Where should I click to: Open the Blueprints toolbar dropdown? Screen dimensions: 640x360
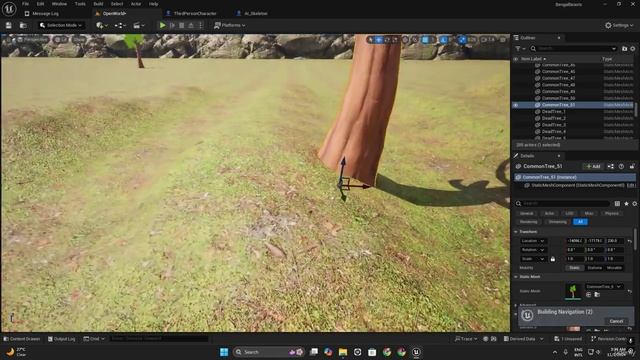click(120, 25)
